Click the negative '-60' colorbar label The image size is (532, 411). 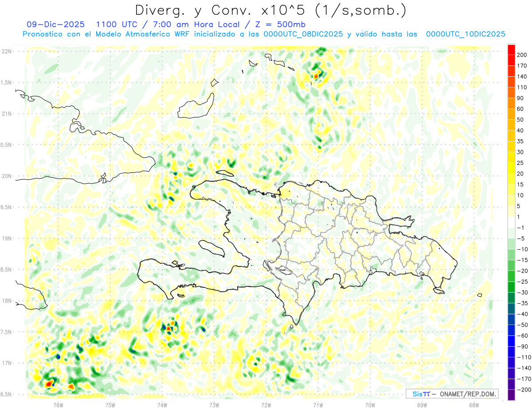click(x=522, y=336)
